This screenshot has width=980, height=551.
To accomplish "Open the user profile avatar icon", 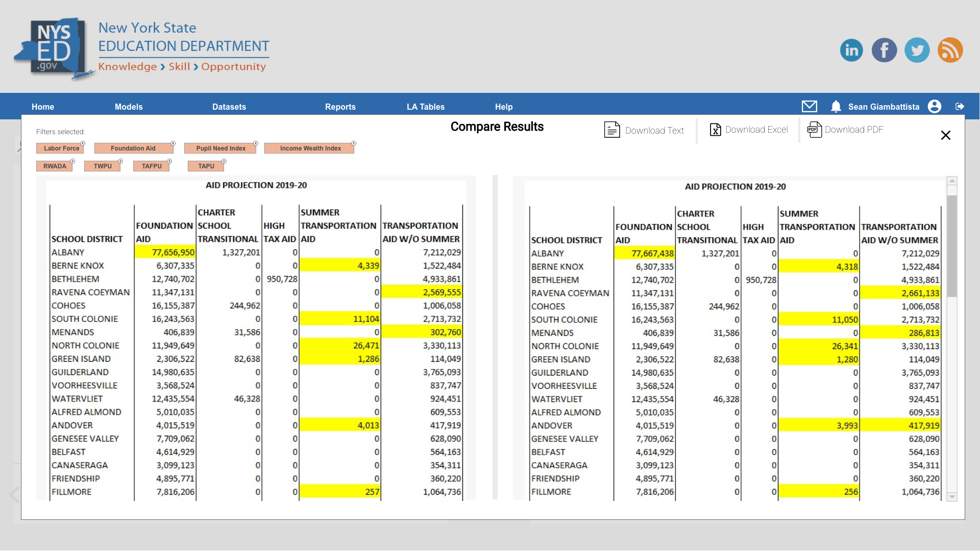I will coord(935,106).
